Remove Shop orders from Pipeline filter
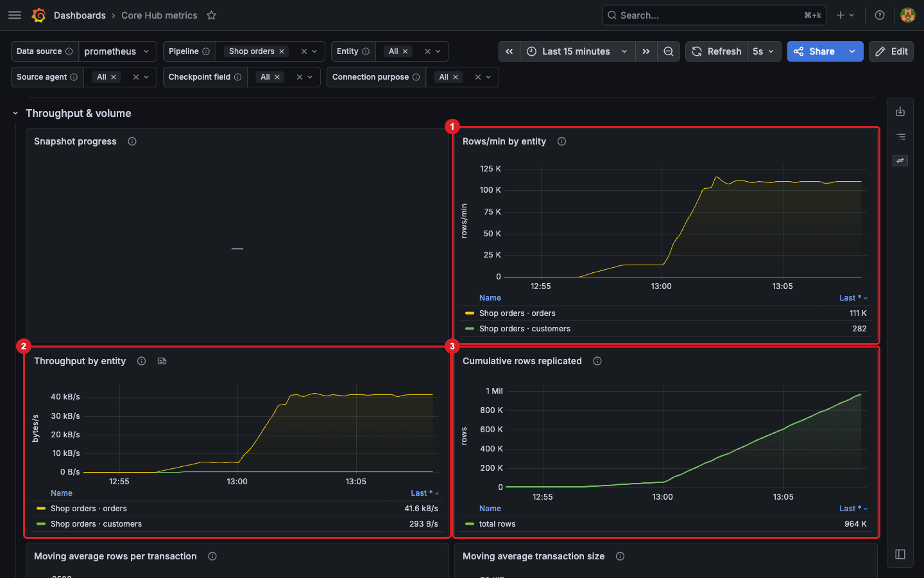The width and height of the screenshot is (924, 578). click(282, 51)
